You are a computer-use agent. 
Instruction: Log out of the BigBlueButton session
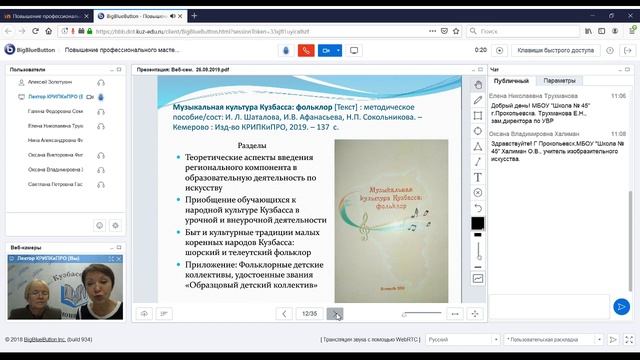628,51
